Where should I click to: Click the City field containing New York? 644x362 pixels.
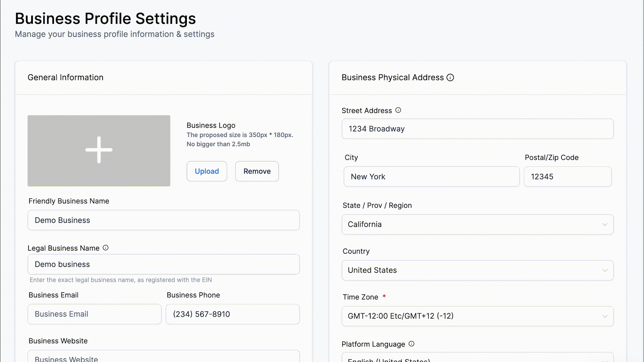coord(431,177)
